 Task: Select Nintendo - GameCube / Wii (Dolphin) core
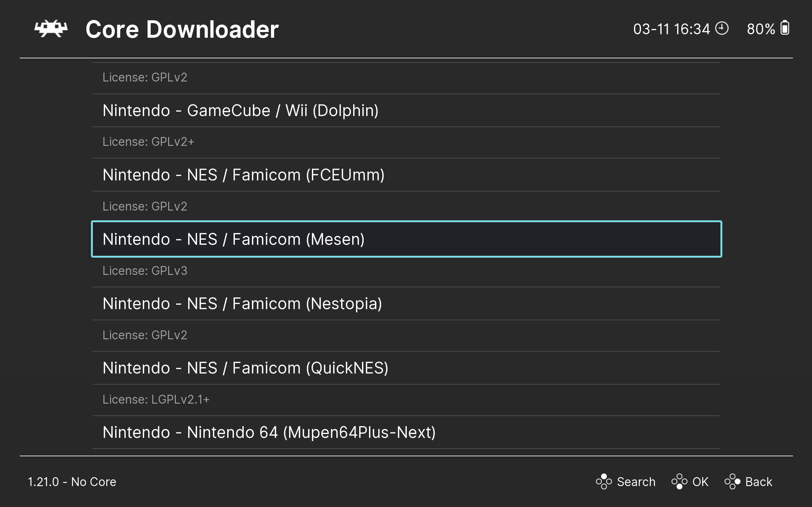pyautogui.click(x=240, y=110)
